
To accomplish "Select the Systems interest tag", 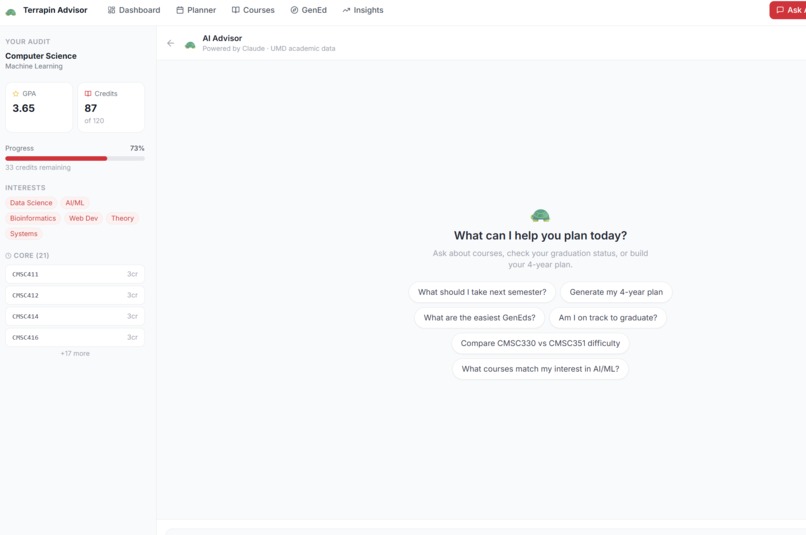I will click(x=24, y=234).
